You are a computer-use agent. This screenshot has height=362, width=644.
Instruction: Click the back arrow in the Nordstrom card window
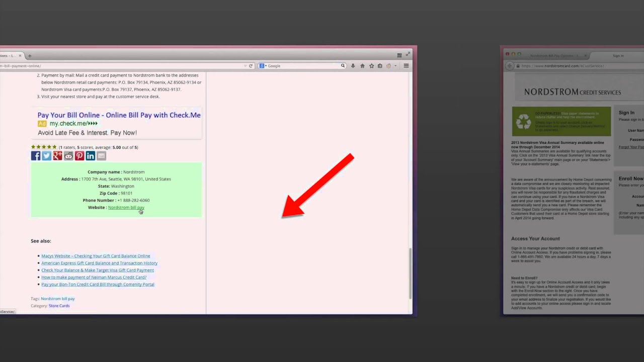tap(510, 66)
